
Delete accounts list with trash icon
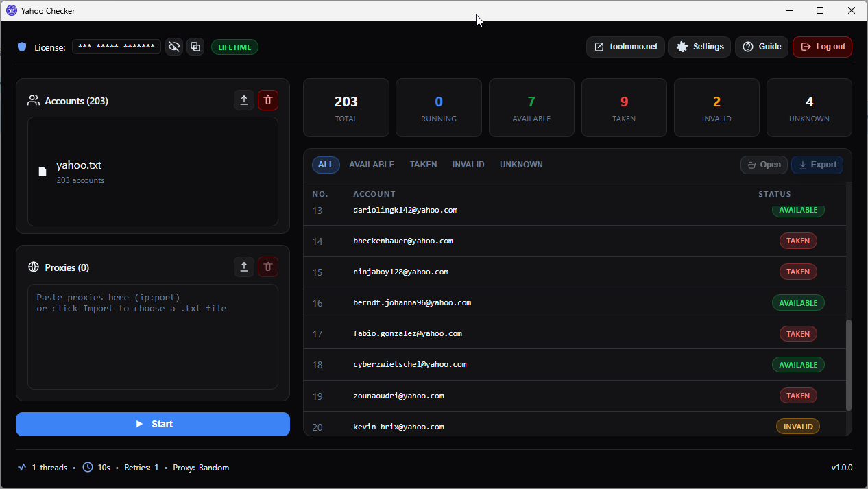coord(268,100)
